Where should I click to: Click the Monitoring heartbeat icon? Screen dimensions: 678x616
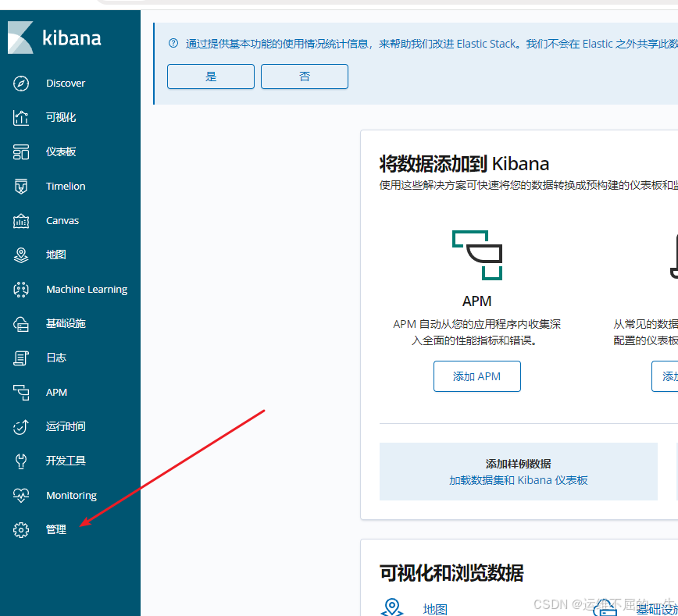click(x=21, y=496)
